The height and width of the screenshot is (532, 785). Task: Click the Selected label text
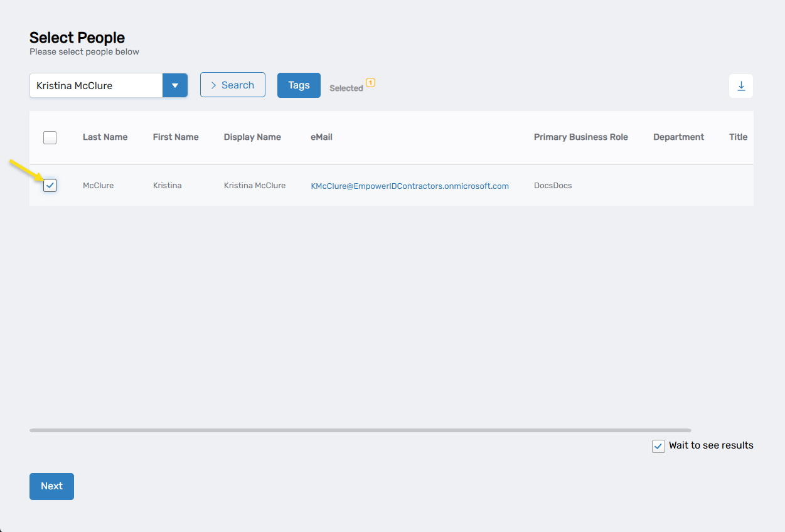[x=346, y=88]
